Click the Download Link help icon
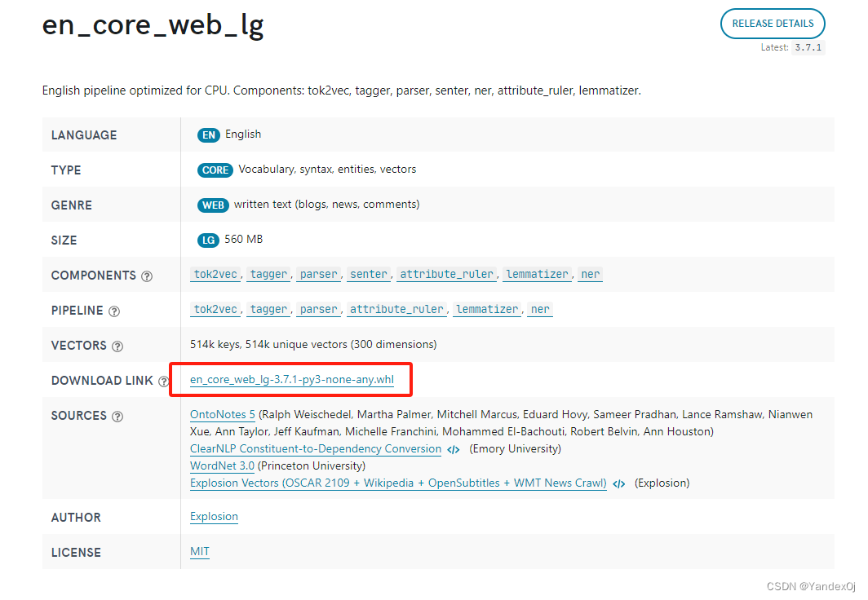 pos(163,381)
